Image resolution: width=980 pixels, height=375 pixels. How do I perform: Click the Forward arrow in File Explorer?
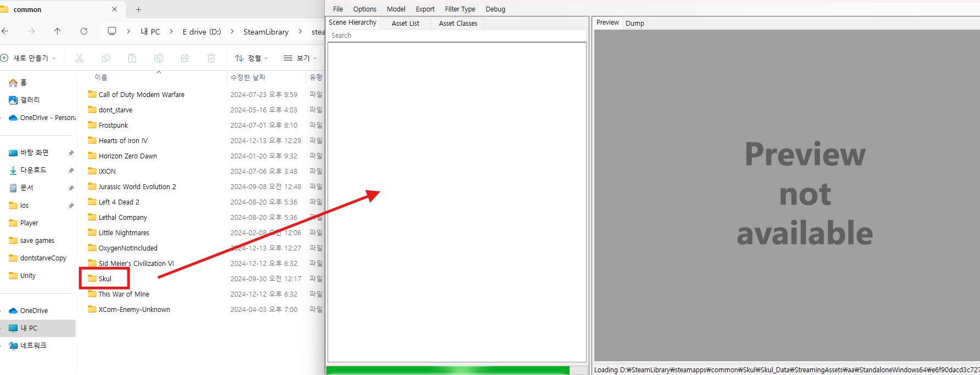click(31, 31)
